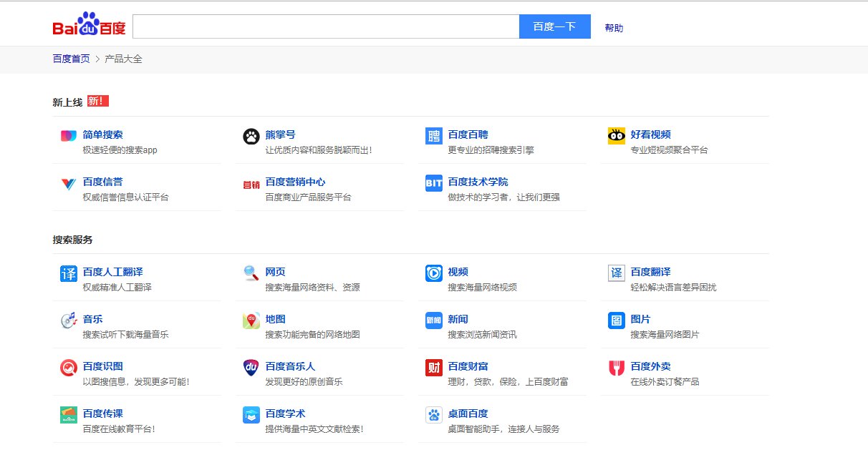Viewport: 868px width, 455px height.
Task: Open the 地图 maps icon
Action: pos(251,319)
